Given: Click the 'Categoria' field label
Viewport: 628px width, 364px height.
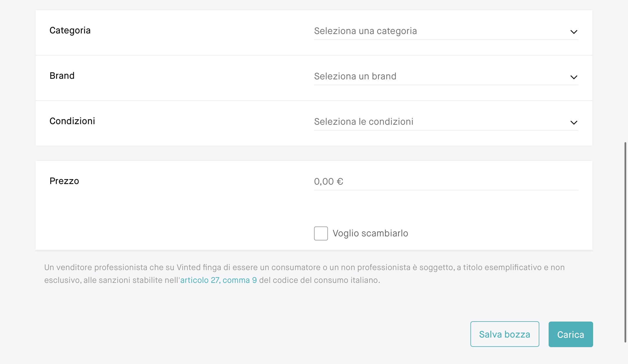Looking at the screenshot, I should (x=70, y=31).
